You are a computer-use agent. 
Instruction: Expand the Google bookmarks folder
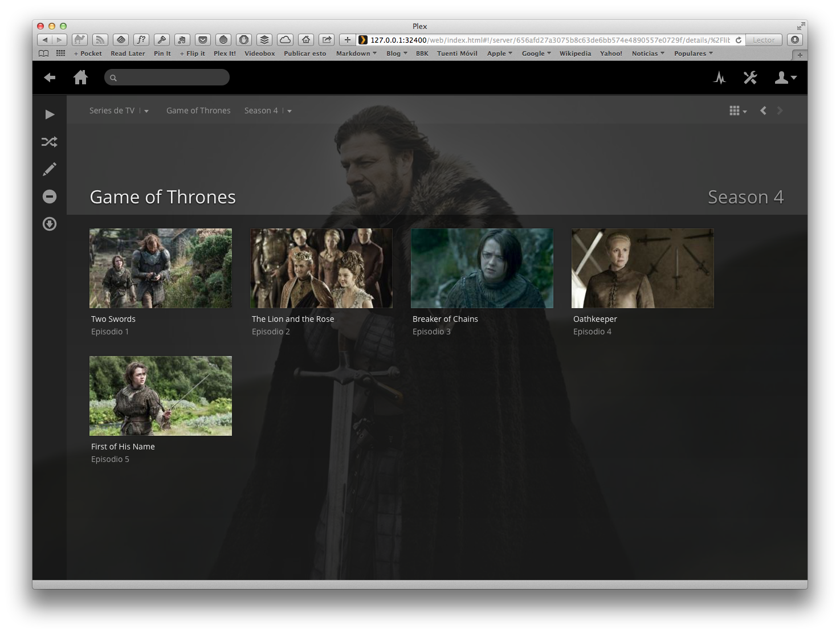tap(536, 54)
